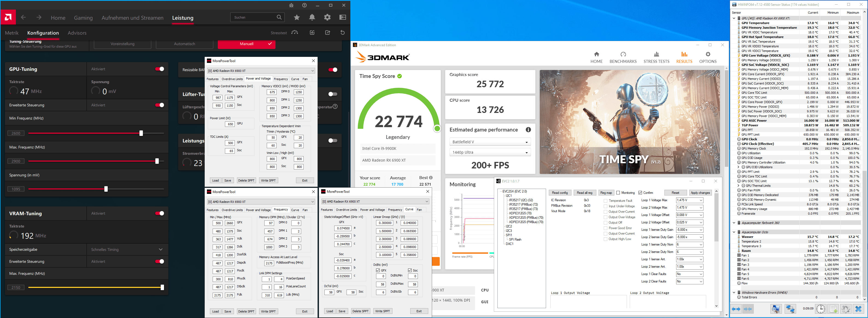
Task: Open favorites star icon in AMD software
Action: click(297, 17)
